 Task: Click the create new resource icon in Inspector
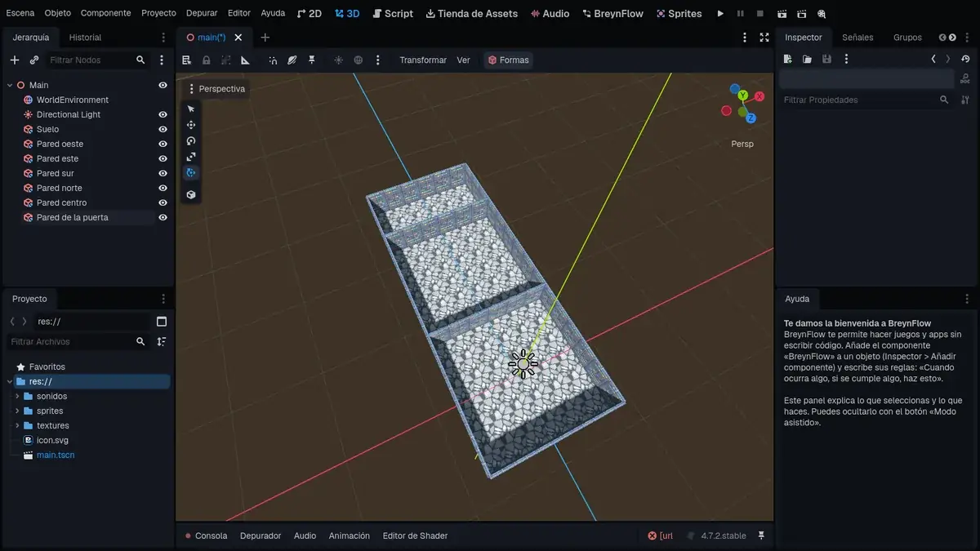pyautogui.click(x=787, y=59)
